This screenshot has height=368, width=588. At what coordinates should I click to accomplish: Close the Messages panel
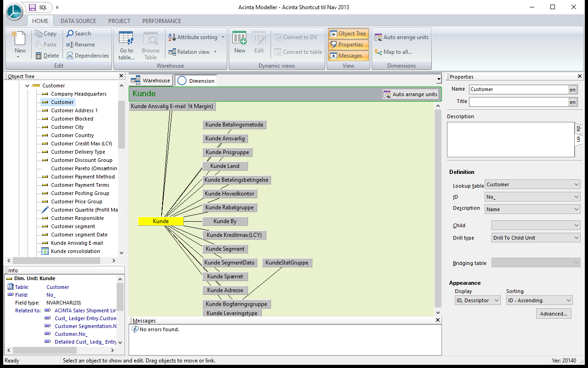click(438, 320)
